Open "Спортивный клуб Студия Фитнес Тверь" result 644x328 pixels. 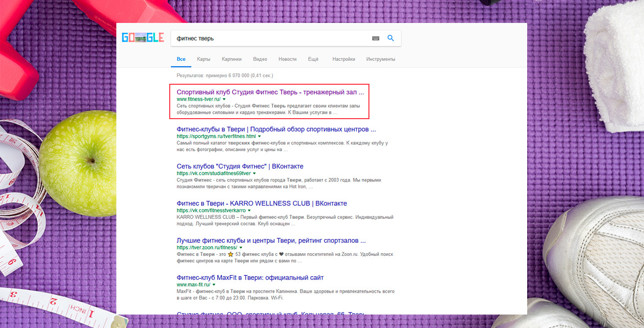(270, 92)
